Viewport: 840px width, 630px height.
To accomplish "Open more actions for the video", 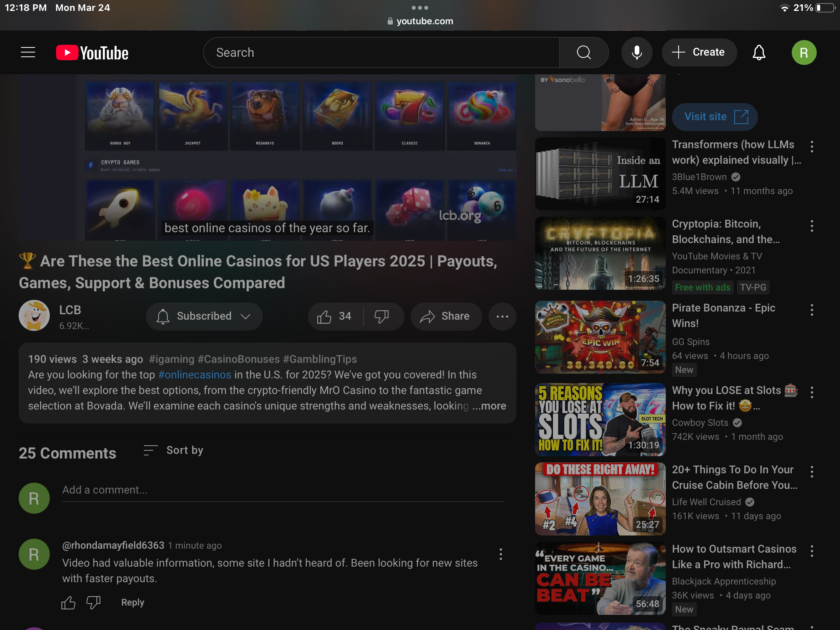I will coord(502,317).
